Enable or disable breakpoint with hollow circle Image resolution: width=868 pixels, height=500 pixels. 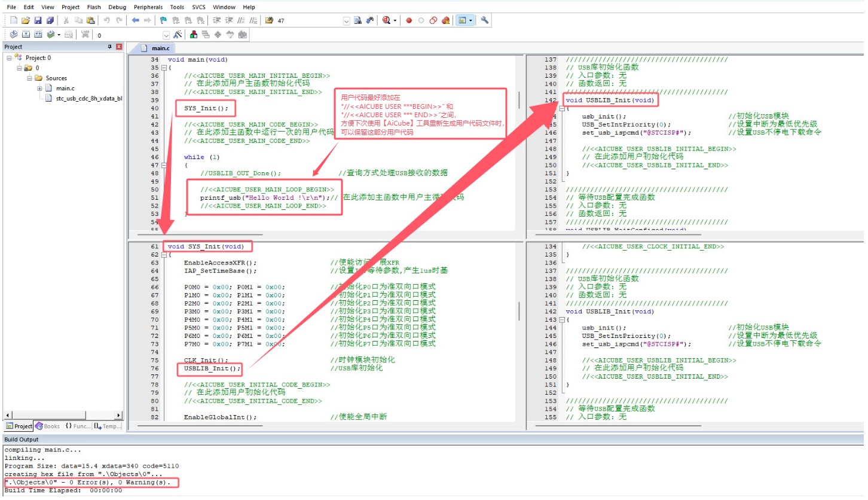coord(421,20)
